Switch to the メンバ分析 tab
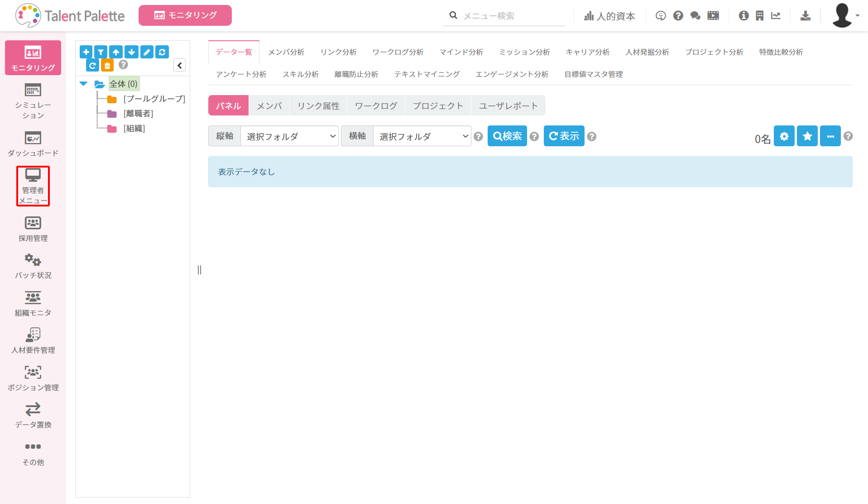Viewport: 868px width, 504px height. coord(286,52)
